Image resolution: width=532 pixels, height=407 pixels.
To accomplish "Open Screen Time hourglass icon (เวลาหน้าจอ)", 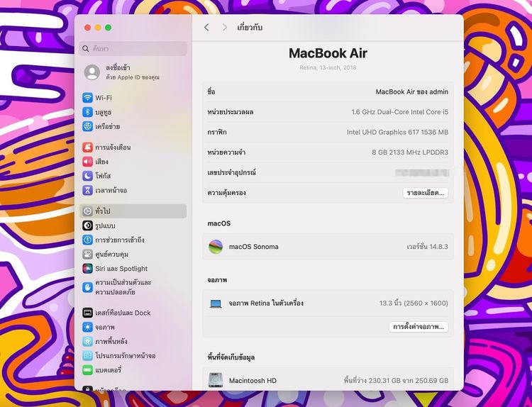I will (x=87, y=190).
